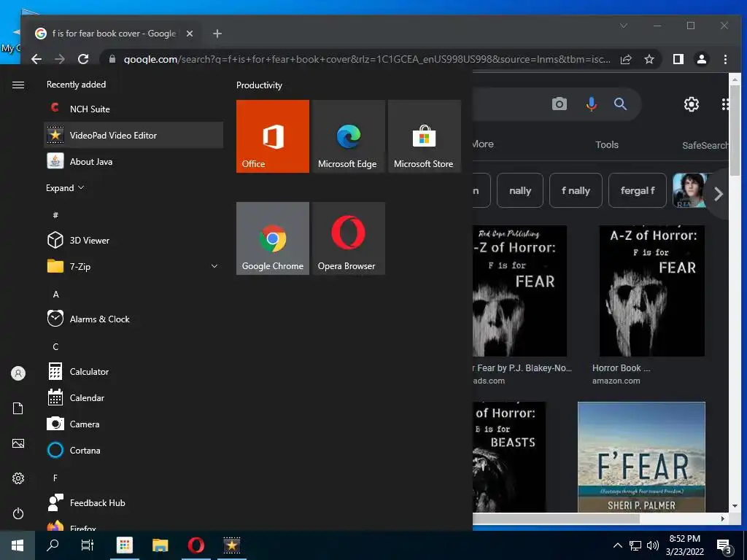Screen dimensions: 747x560
Task: Reload the Chrome page
Action: pyautogui.click(x=83, y=59)
